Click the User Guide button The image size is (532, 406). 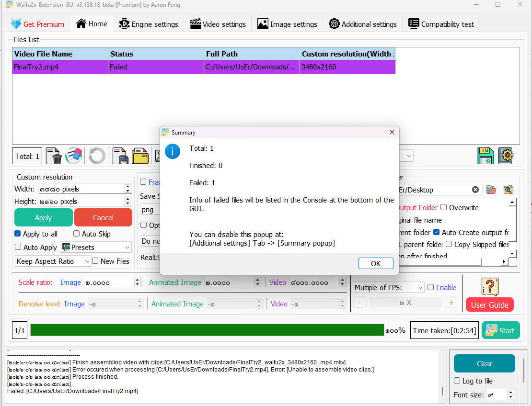tap(490, 304)
